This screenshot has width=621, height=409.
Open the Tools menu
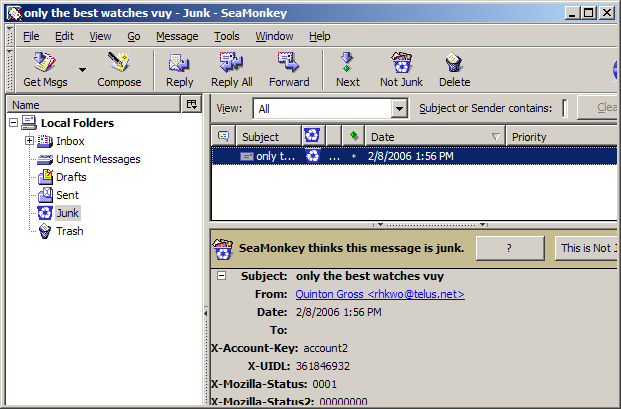(x=226, y=36)
